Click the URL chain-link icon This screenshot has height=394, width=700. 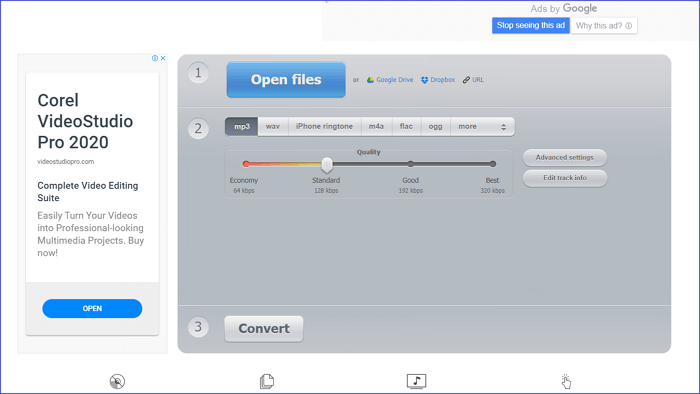(466, 80)
